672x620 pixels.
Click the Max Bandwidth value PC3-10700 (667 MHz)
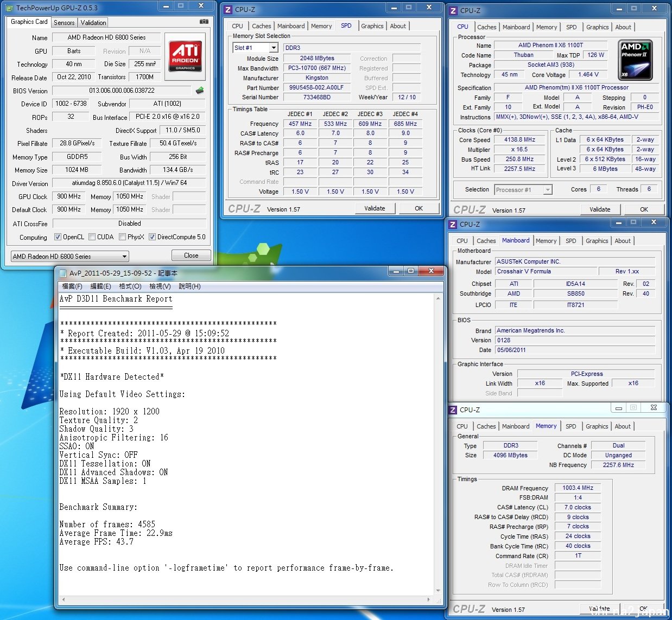(316, 68)
